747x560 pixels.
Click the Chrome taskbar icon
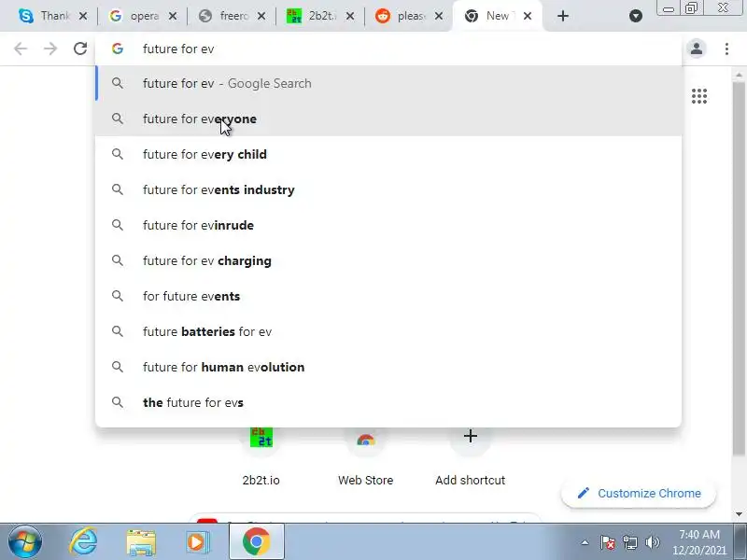click(x=256, y=542)
